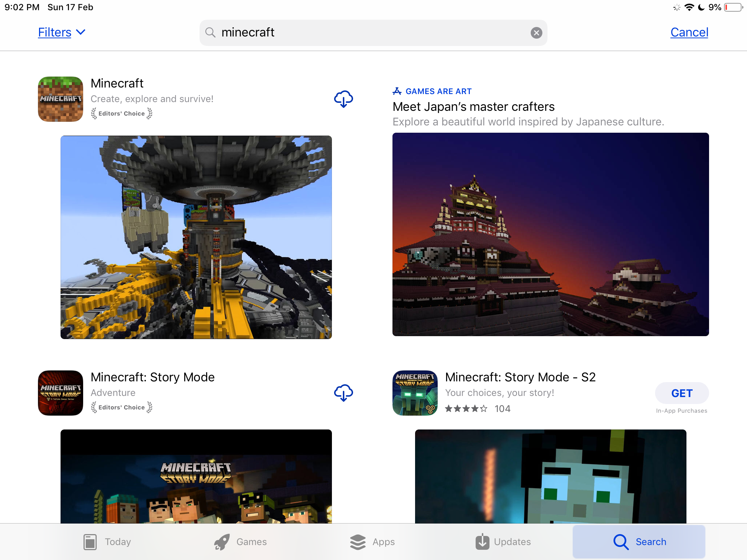Clear the search field text

tap(536, 33)
